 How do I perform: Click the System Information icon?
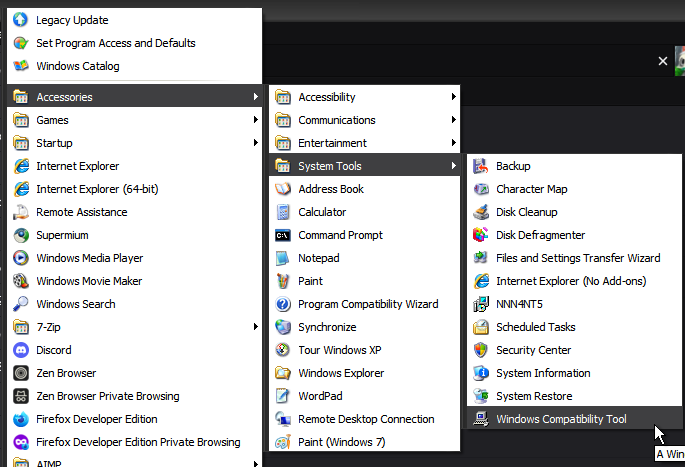481,373
